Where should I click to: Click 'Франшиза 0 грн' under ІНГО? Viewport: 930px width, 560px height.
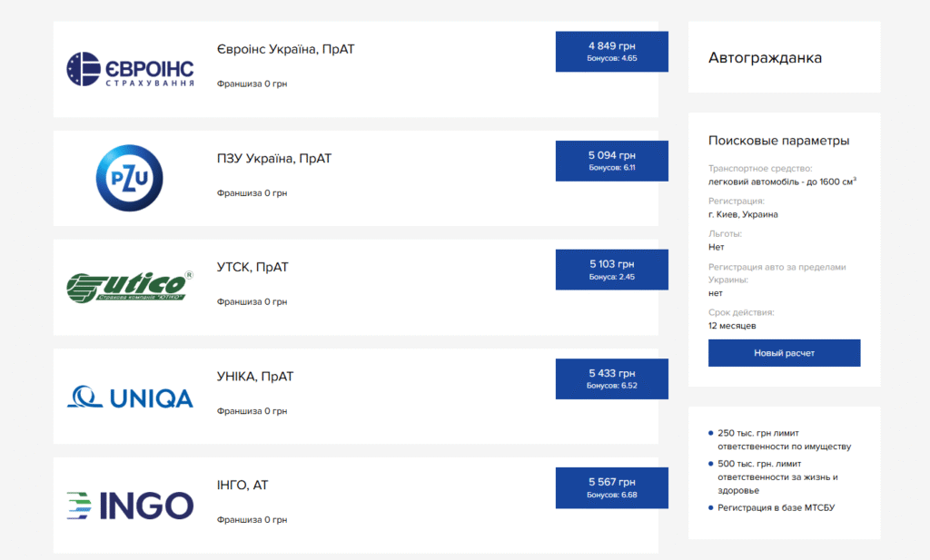click(x=252, y=520)
